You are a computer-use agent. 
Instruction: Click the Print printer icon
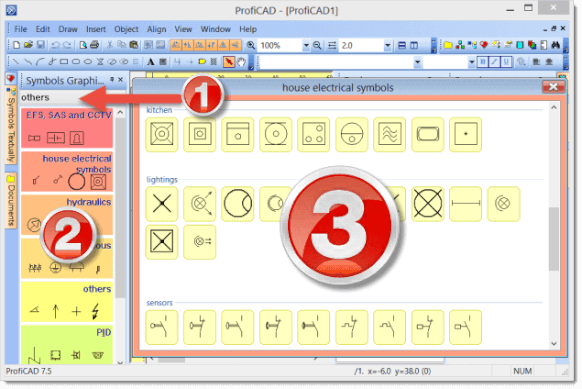(95, 45)
